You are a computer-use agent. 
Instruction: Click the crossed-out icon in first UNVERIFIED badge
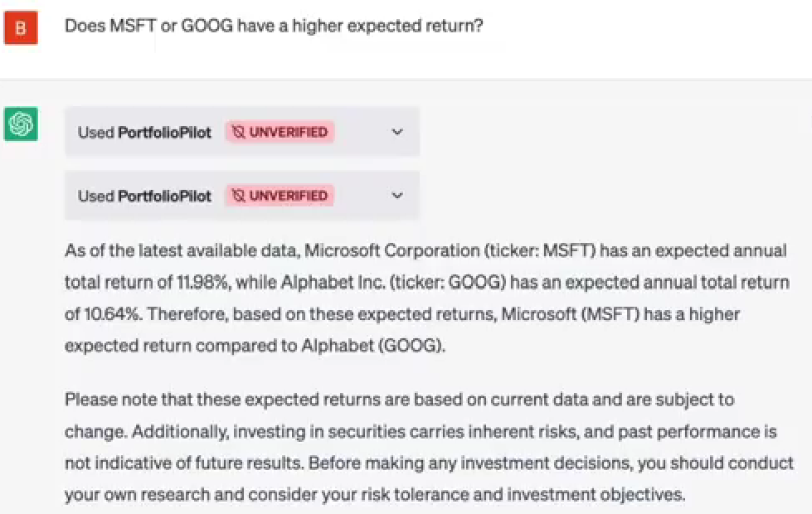pos(238,132)
